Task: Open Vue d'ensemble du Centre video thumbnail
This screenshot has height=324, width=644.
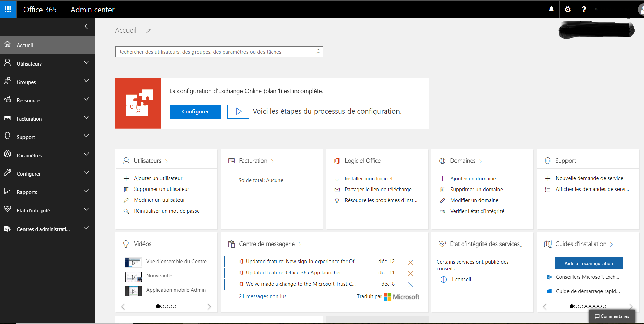Action: coord(134,263)
